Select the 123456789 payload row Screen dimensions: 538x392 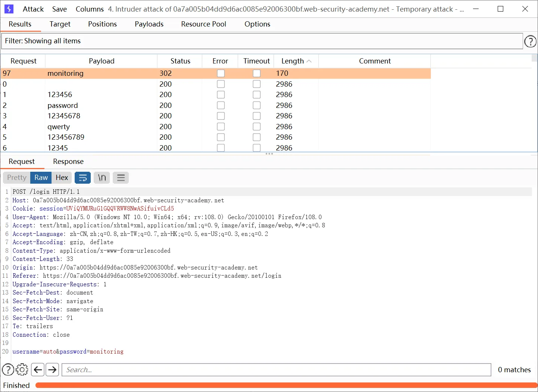(216, 137)
